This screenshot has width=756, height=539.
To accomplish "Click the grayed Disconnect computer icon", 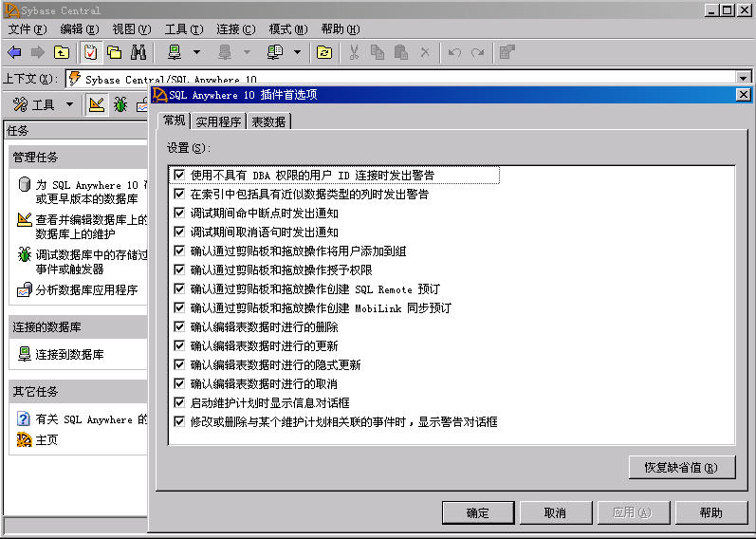I will (x=225, y=52).
